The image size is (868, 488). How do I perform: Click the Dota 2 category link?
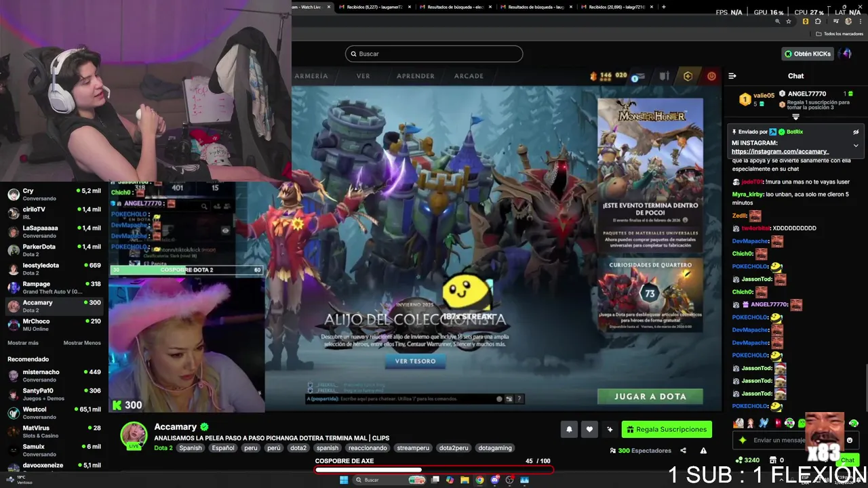tap(163, 448)
